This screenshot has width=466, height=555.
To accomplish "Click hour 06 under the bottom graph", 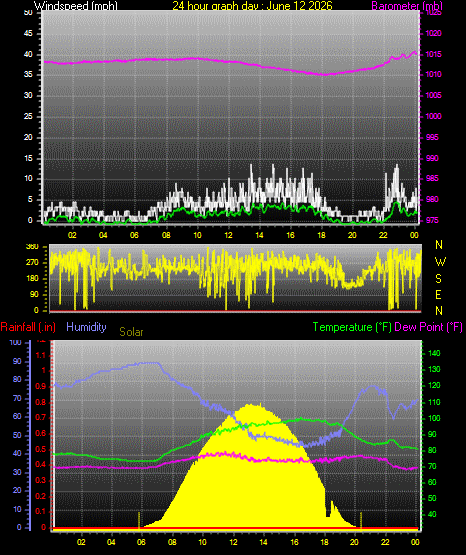I will tap(141, 542).
